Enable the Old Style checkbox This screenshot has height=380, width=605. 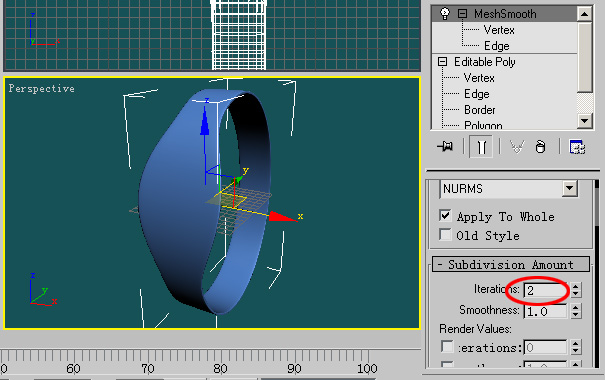(x=445, y=234)
